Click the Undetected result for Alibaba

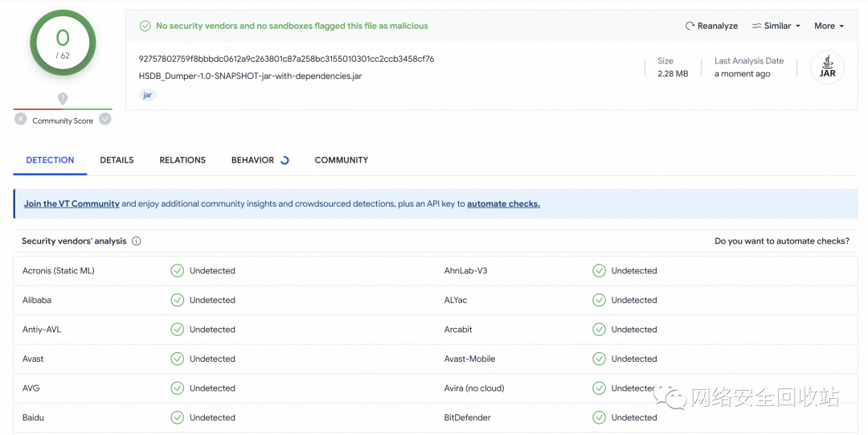coord(212,301)
